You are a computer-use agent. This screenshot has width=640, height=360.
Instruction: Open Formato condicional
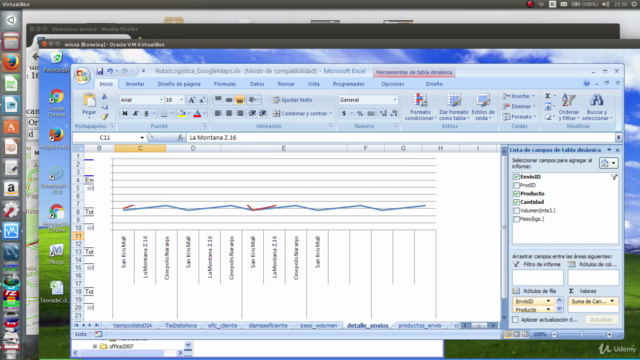click(420, 107)
